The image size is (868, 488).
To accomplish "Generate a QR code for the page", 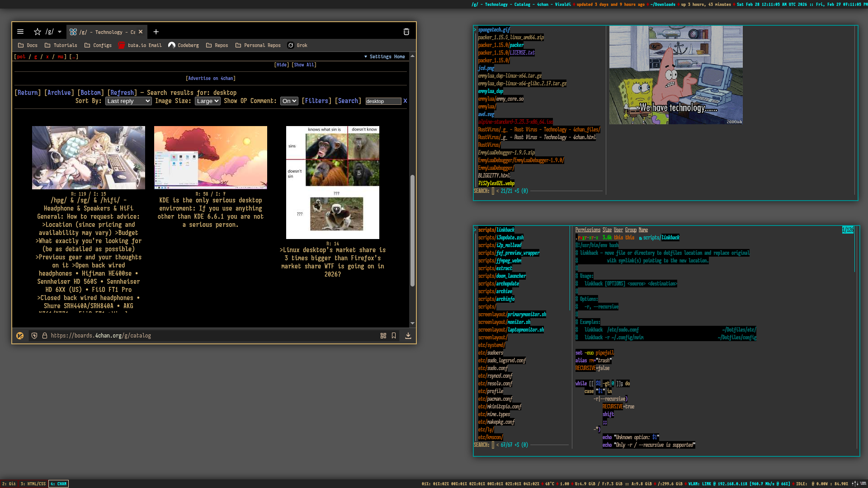I will pyautogui.click(x=383, y=336).
